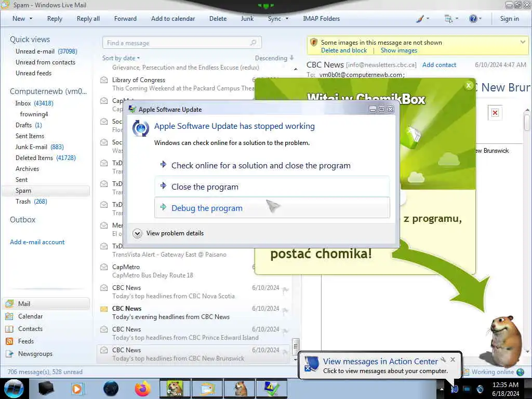Select Unread feeds view
Image resolution: width=532 pixels, height=399 pixels.
pos(34,73)
